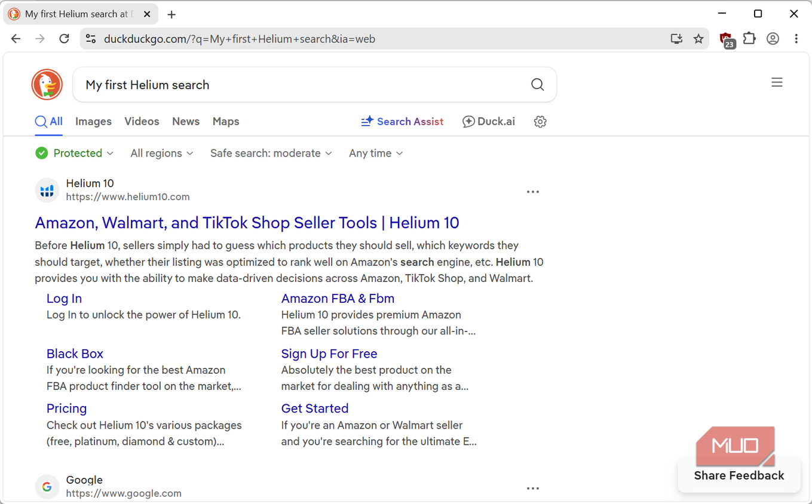The image size is (812, 504).
Task: Click the Google result favicon
Action: (47, 487)
